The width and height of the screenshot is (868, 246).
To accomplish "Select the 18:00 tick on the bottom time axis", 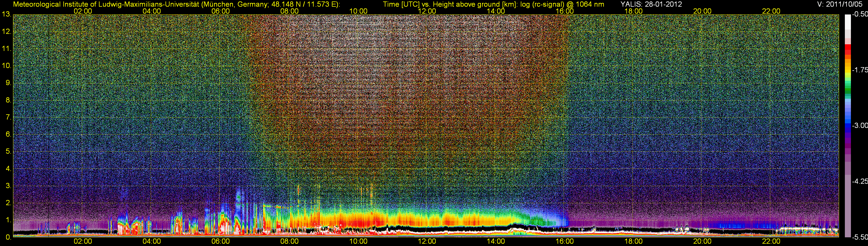I will (633, 242).
